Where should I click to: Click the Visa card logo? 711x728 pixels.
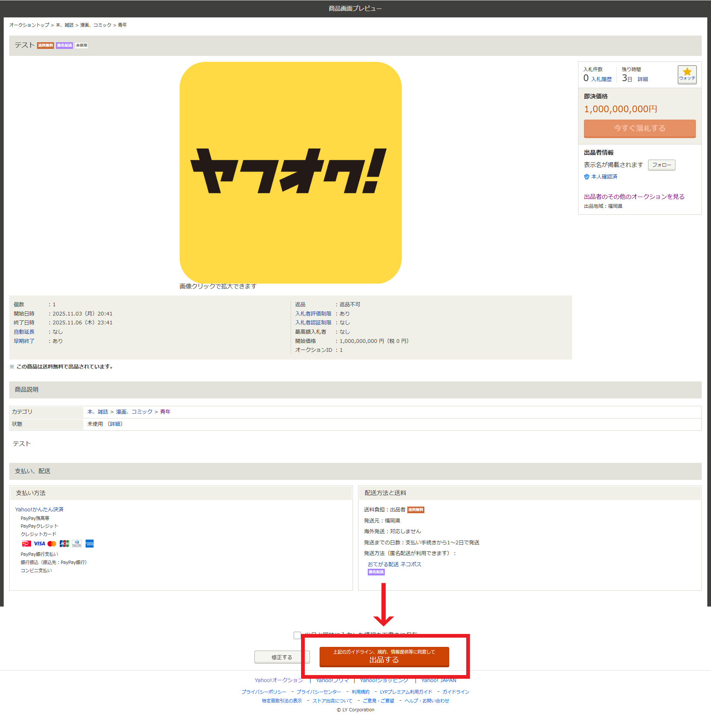[x=39, y=544]
